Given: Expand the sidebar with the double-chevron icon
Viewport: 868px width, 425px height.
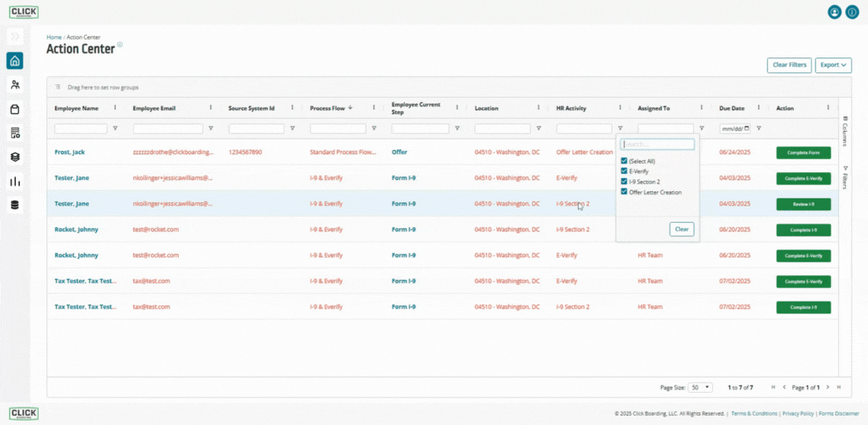Looking at the screenshot, I should point(15,36).
